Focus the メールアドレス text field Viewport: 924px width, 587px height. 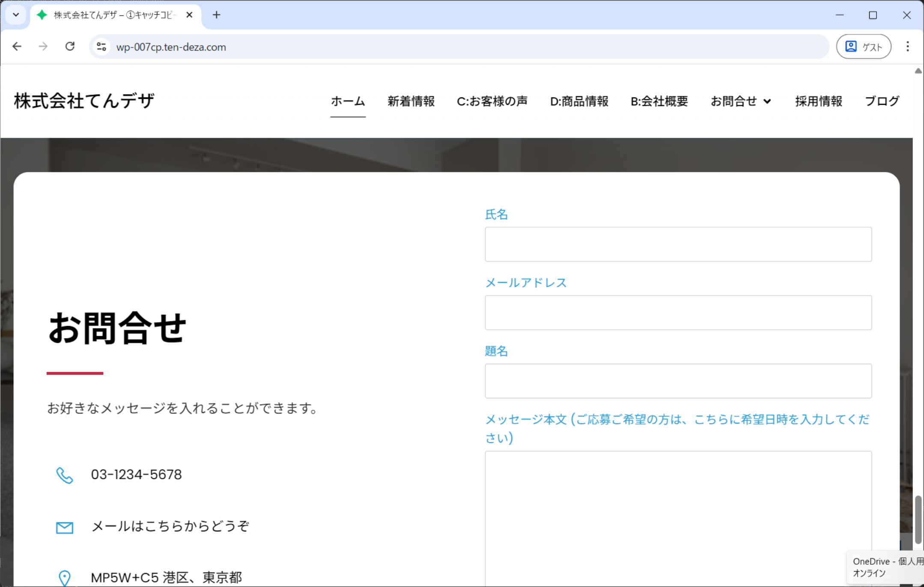pyautogui.click(x=678, y=313)
